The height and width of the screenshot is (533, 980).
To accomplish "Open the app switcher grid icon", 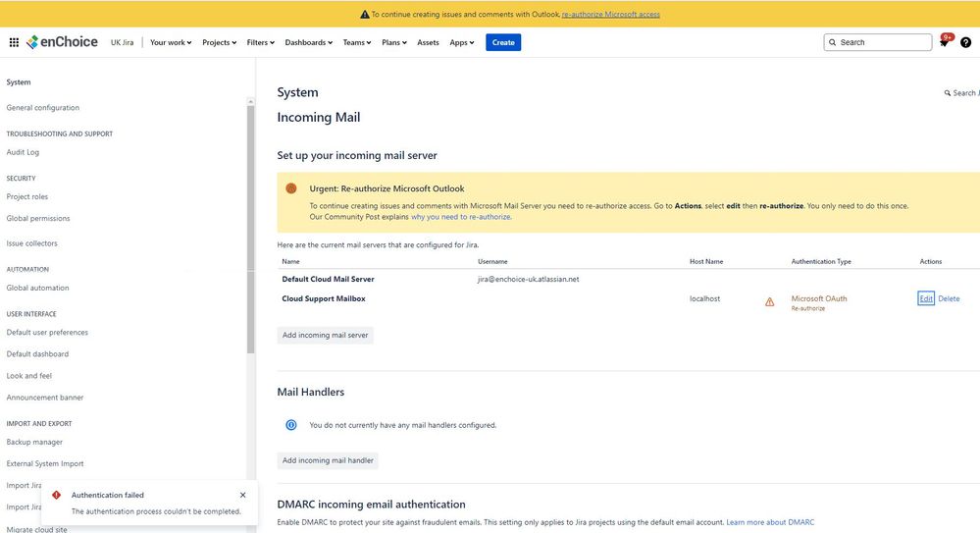I will pos(14,42).
